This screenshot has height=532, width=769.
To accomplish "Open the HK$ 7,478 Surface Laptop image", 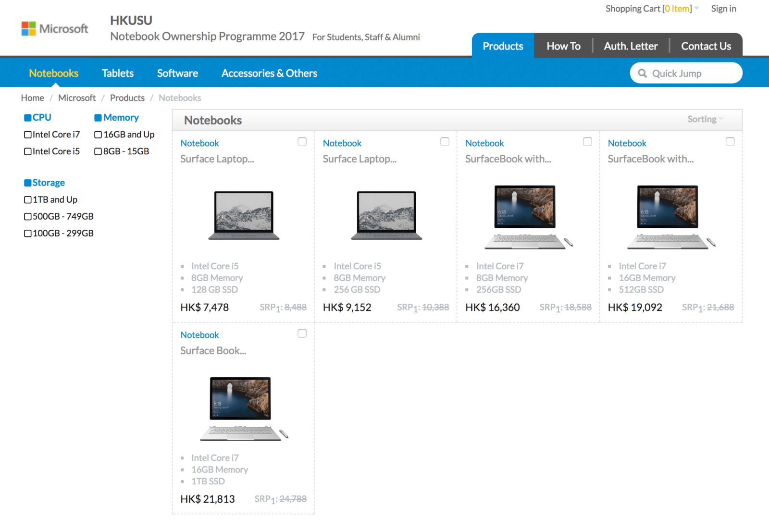I will pyautogui.click(x=244, y=215).
